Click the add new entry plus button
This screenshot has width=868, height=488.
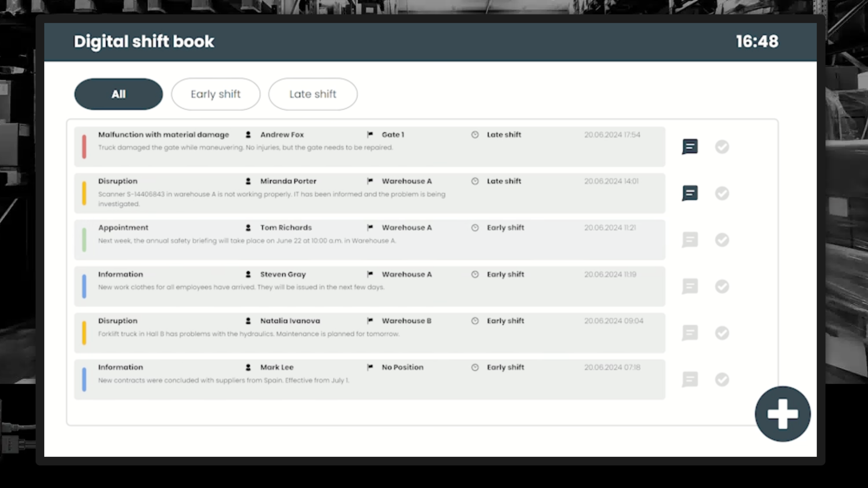click(783, 413)
